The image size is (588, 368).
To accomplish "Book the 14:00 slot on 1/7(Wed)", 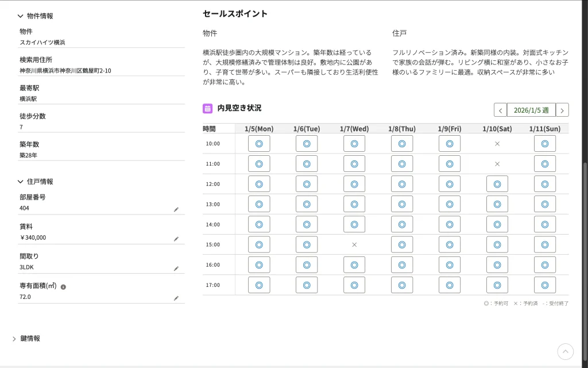I will (x=354, y=224).
